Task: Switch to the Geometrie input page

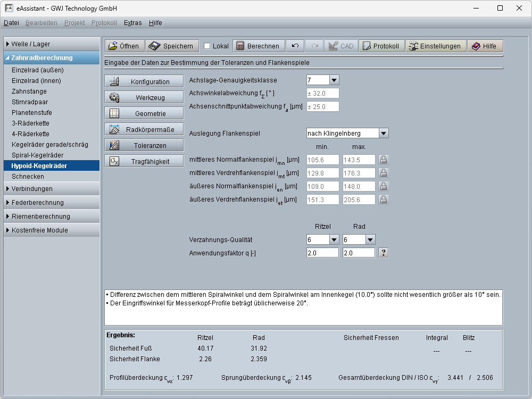Action: coord(144,113)
